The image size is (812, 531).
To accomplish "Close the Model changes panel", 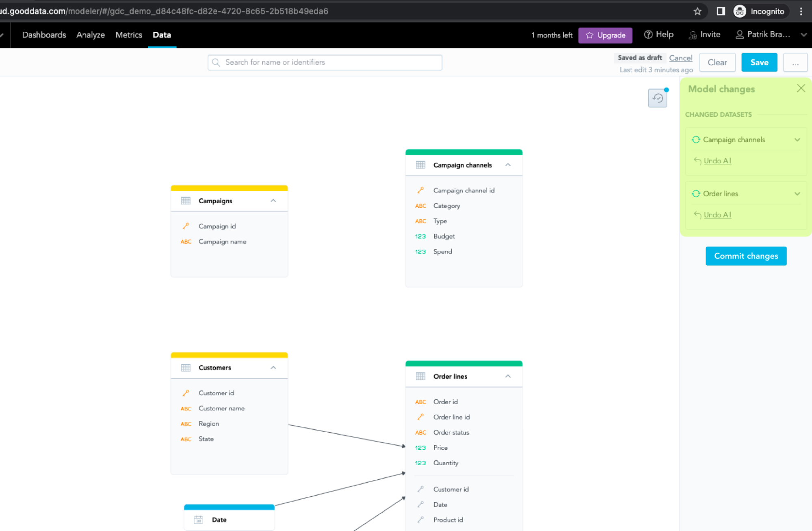I will [x=801, y=88].
